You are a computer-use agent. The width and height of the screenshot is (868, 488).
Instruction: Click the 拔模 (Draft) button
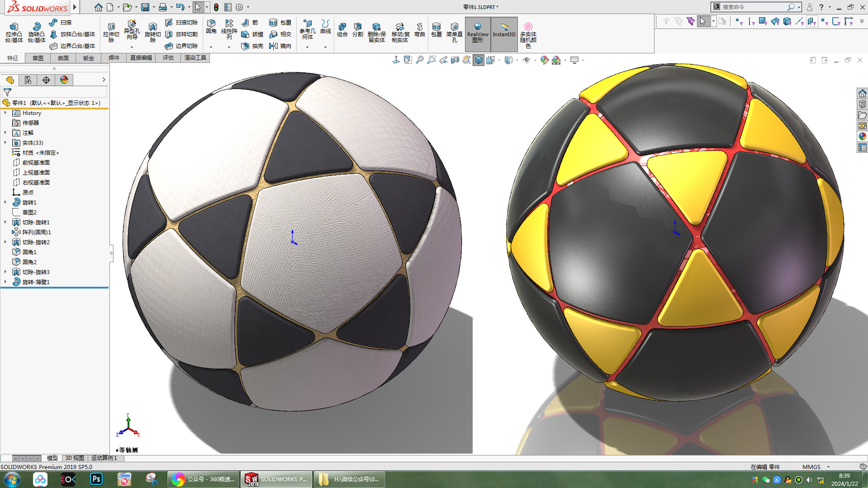[x=252, y=34]
